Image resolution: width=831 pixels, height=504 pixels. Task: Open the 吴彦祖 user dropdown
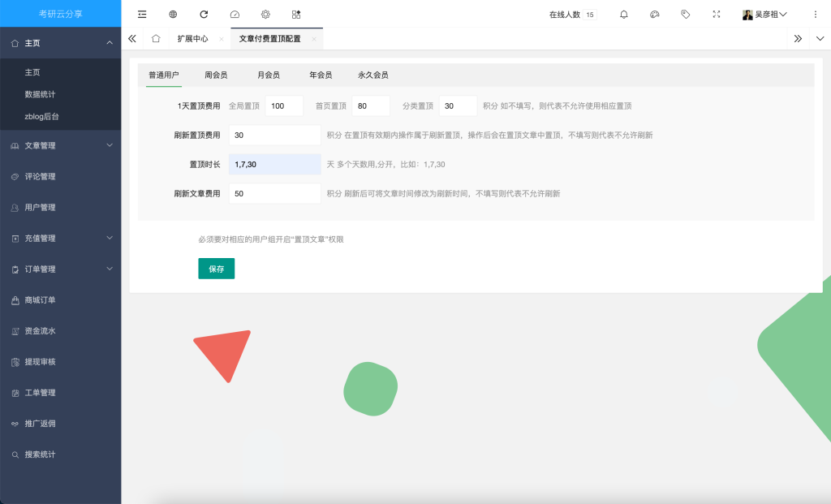coord(764,15)
